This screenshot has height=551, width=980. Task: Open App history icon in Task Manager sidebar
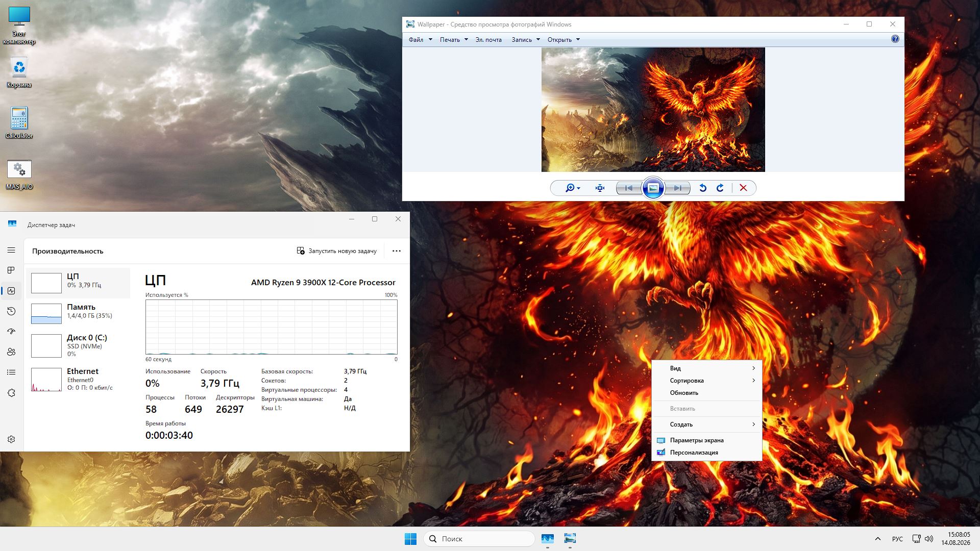tap(11, 311)
